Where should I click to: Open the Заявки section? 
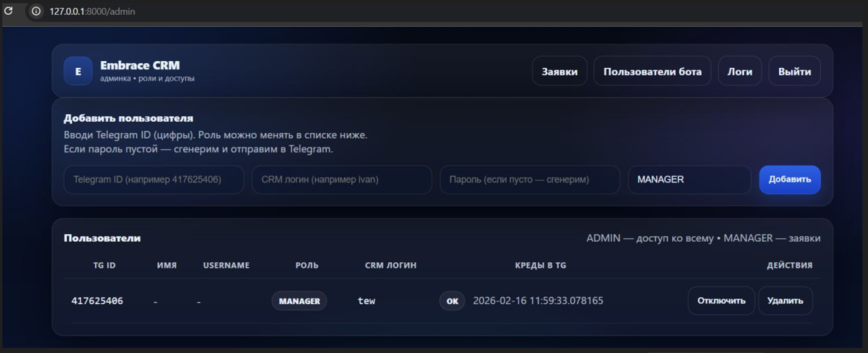point(559,71)
